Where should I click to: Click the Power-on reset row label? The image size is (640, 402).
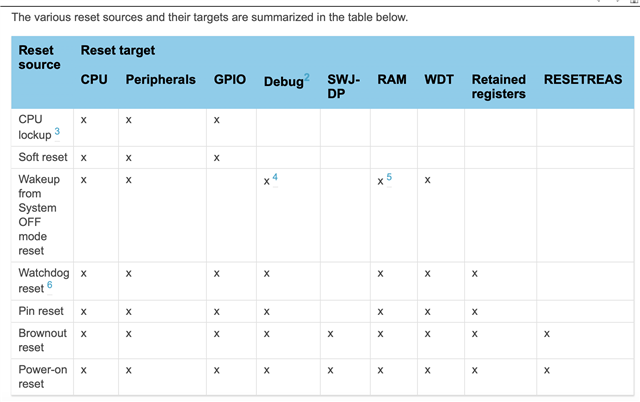point(42,377)
